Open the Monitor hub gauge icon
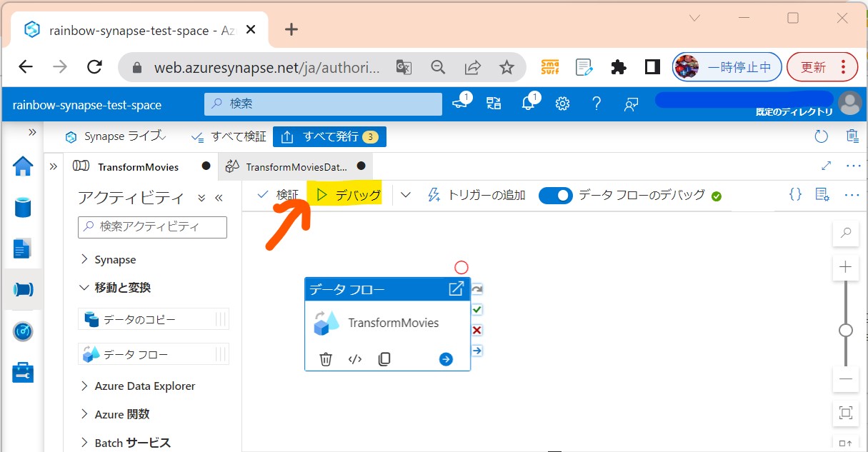Image resolution: width=868 pixels, height=452 pixels. [x=23, y=331]
